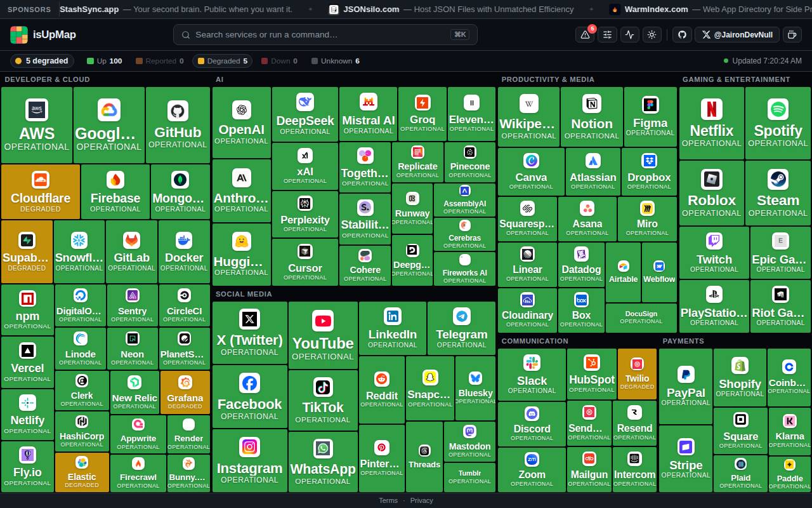Click the GitLab fox icon
Image resolution: width=812 pixels, height=508 pixels.
pyautogui.click(x=131, y=240)
